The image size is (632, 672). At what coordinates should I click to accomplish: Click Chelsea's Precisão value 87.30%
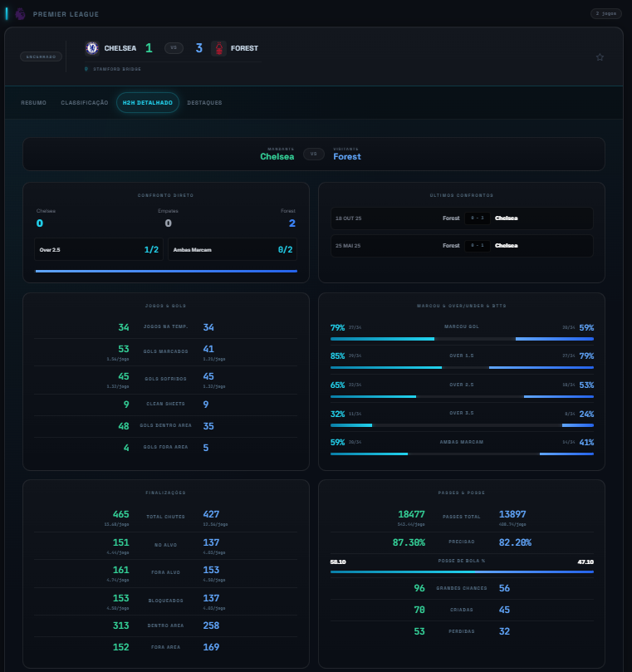click(409, 542)
